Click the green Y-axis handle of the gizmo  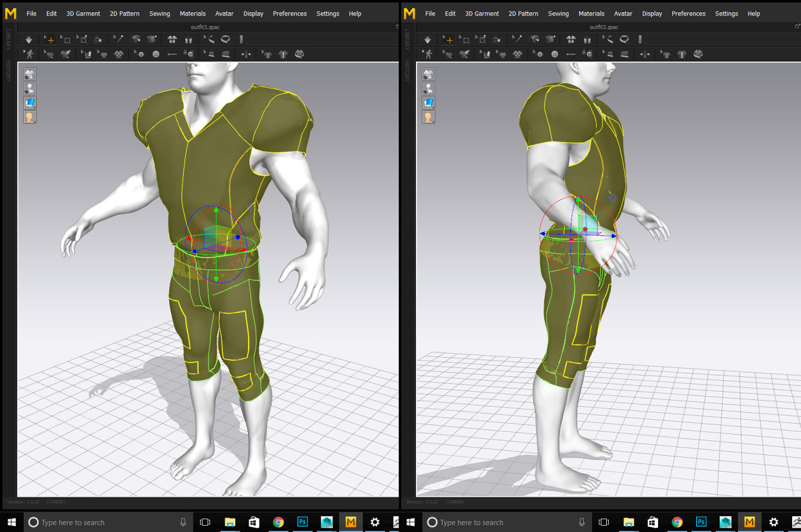tap(217, 210)
